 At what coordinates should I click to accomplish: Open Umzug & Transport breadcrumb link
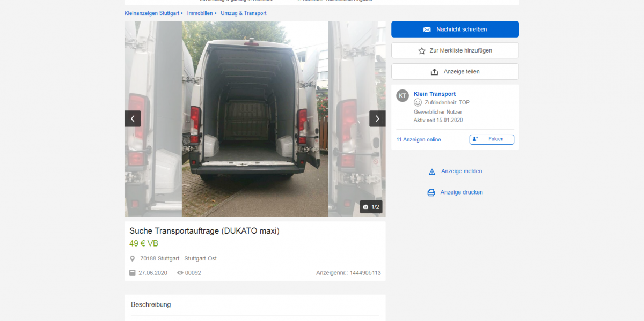tap(243, 13)
